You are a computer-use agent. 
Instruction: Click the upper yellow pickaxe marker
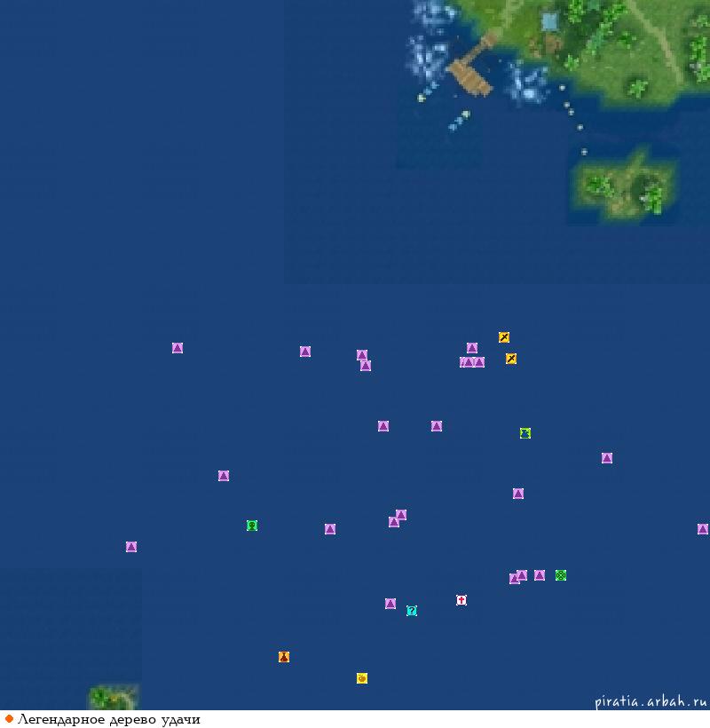point(504,337)
